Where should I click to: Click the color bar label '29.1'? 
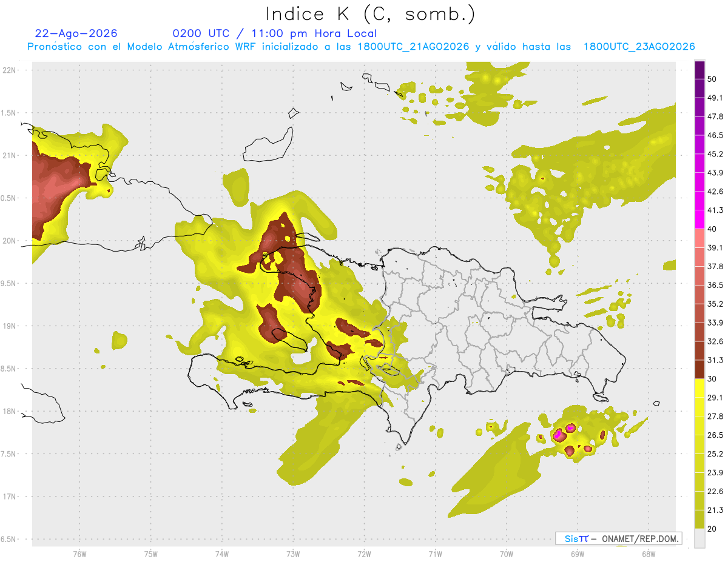tap(715, 398)
